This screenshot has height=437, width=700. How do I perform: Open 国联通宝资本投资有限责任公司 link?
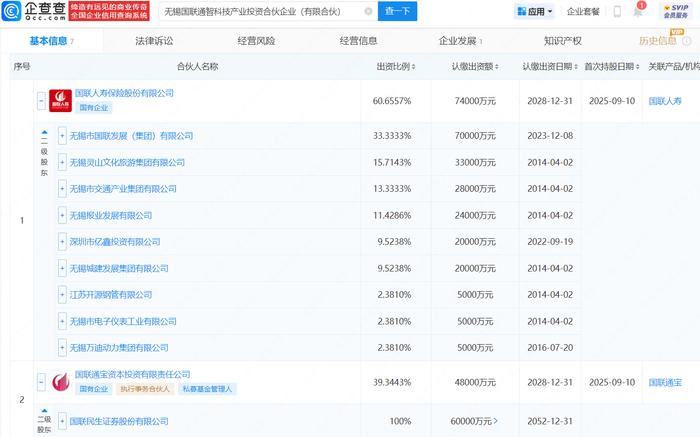click(133, 375)
